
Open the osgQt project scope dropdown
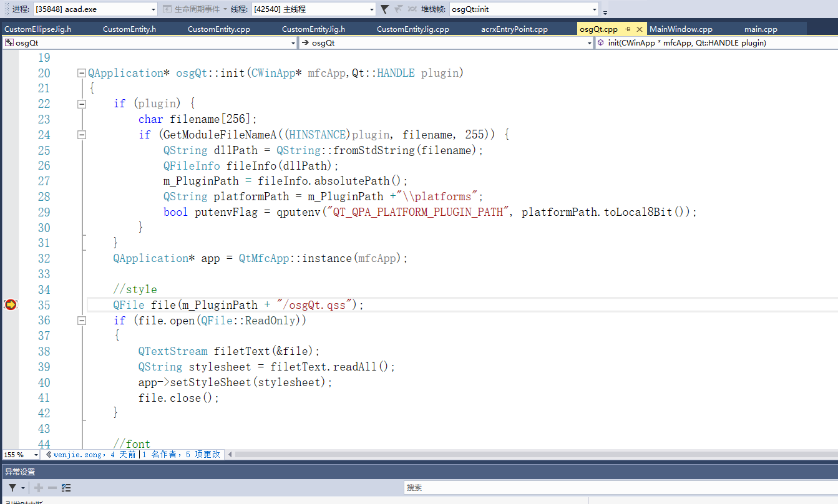(x=150, y=43)
